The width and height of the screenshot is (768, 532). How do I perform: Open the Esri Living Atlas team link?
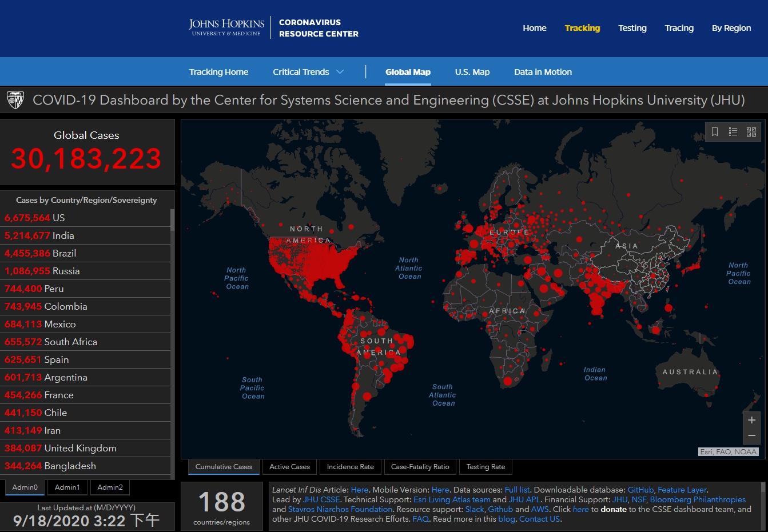click(452, 499)
